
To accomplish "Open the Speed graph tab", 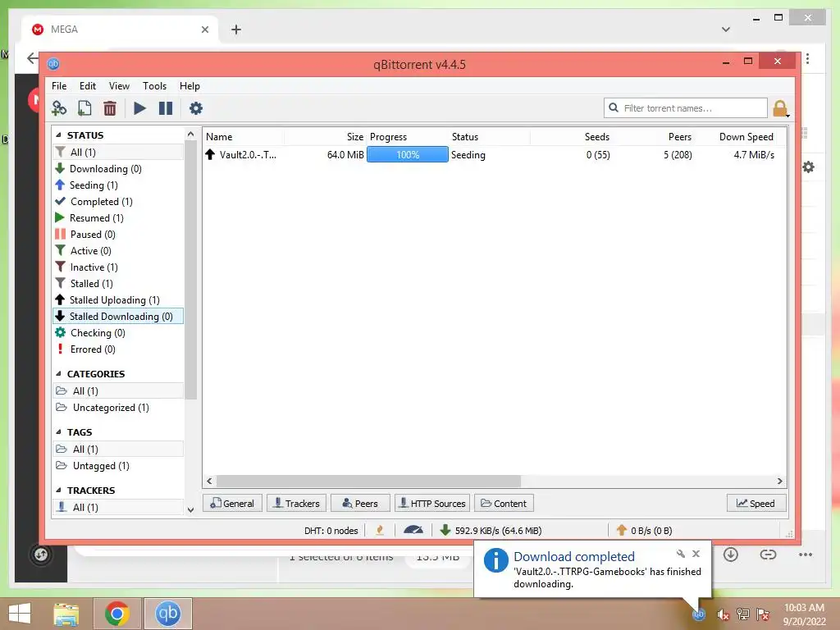I will pos(756,504).
